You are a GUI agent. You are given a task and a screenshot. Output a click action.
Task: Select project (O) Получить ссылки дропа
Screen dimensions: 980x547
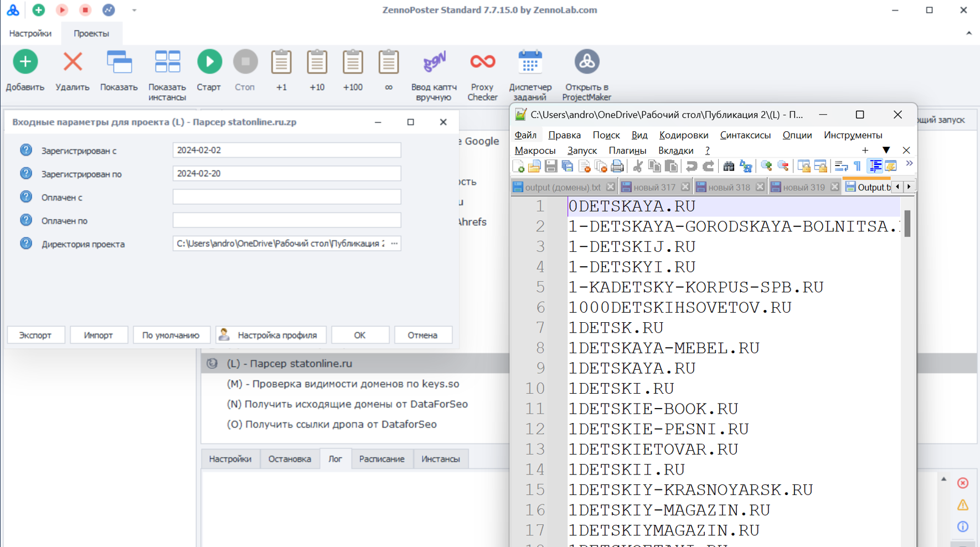332,424
